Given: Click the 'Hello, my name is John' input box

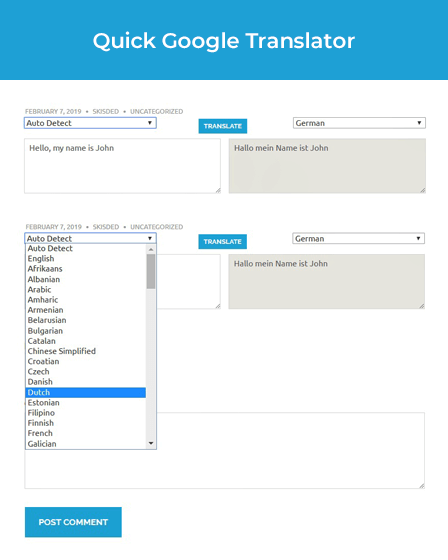Looking at the screenshot, I should [x=123, y=166].
